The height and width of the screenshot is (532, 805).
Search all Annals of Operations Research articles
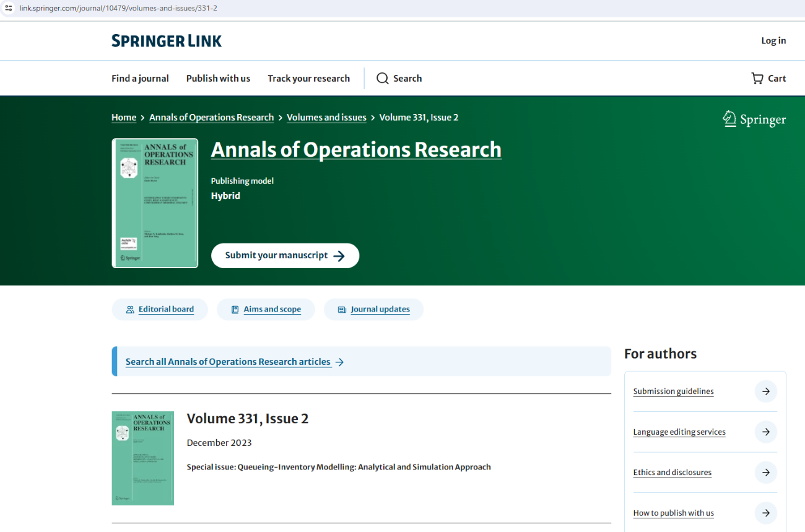[228, 362]
